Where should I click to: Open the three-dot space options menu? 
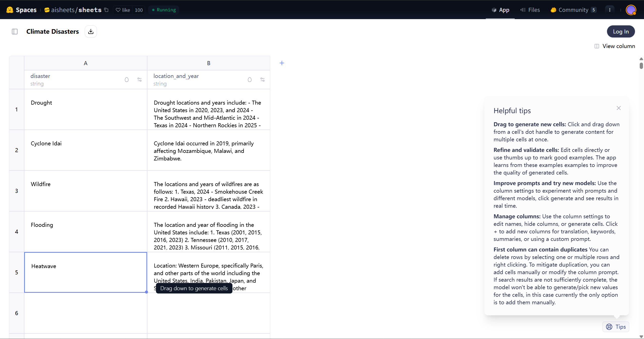(610, 10)
